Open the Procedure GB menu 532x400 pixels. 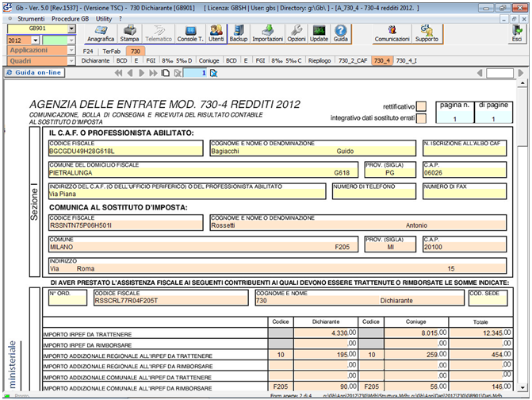[x=71, y=19]
